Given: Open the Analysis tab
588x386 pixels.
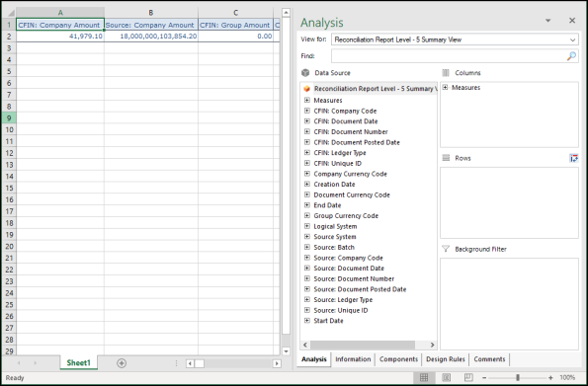Looking at the screenshot, I should click(314, 359).
